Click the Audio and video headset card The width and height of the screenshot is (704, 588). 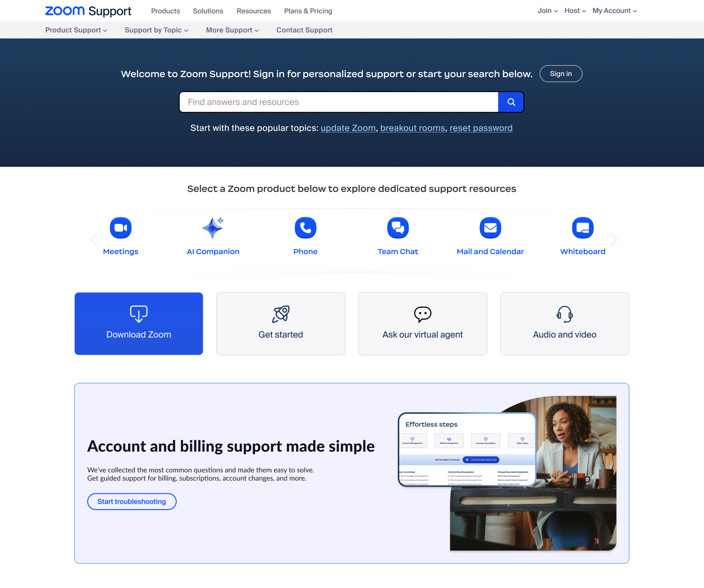point(564,323)
